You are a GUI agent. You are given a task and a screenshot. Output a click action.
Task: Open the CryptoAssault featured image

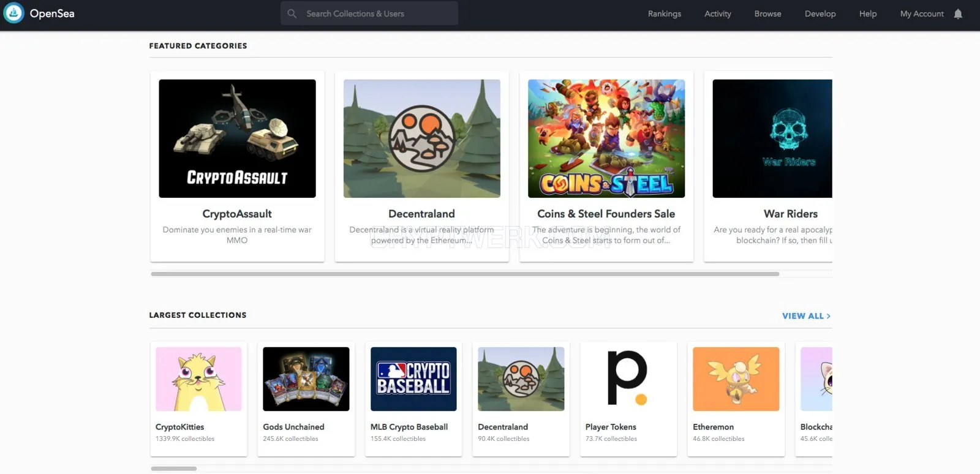(x=238, y=138)
